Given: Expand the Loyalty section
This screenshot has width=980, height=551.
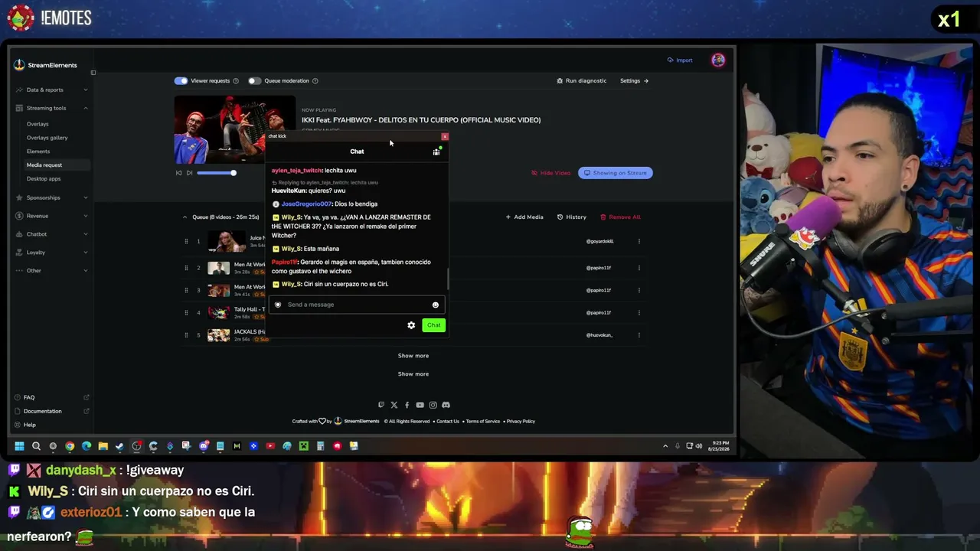Looking at the screenshot, I should (x=51, y=253).
